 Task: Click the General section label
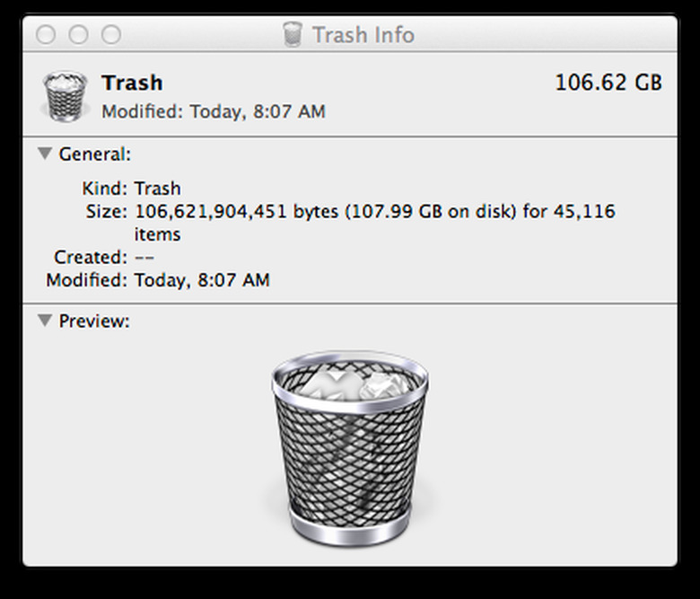coord(95,154)
